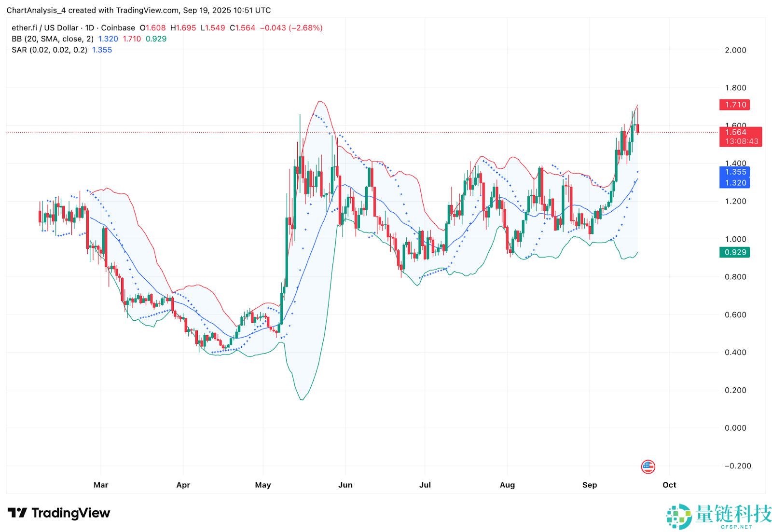Click the TradingView logo at bottom left
This screenshot has height=532, width=772.
[59, 513]
